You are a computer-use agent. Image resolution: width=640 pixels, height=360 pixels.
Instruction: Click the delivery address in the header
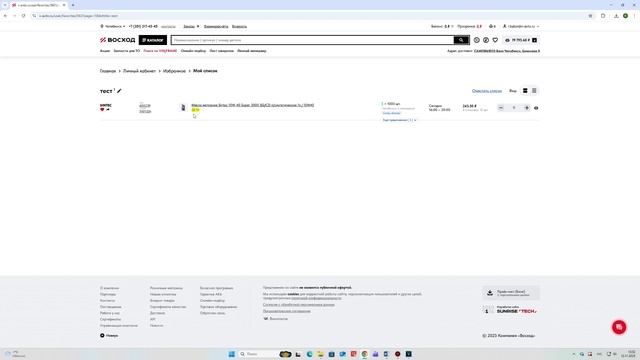click(507, 51)
